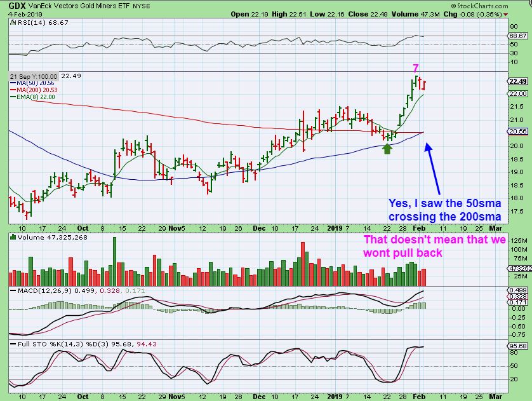The width and height of the screenshot is (532, 401).
Task: Click 'Dec' on the axis below price panel
Action: [x=259, y=228]
